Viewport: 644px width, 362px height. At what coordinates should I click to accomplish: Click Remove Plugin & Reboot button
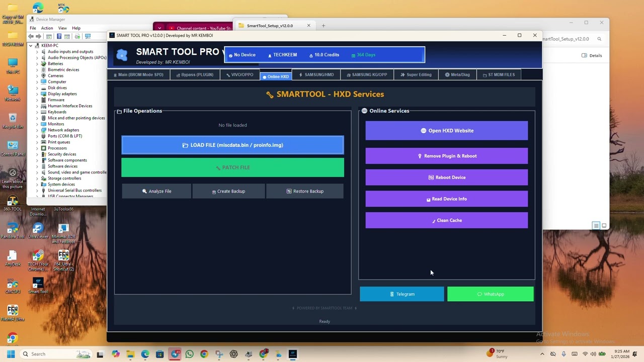(x=447, y=156)
